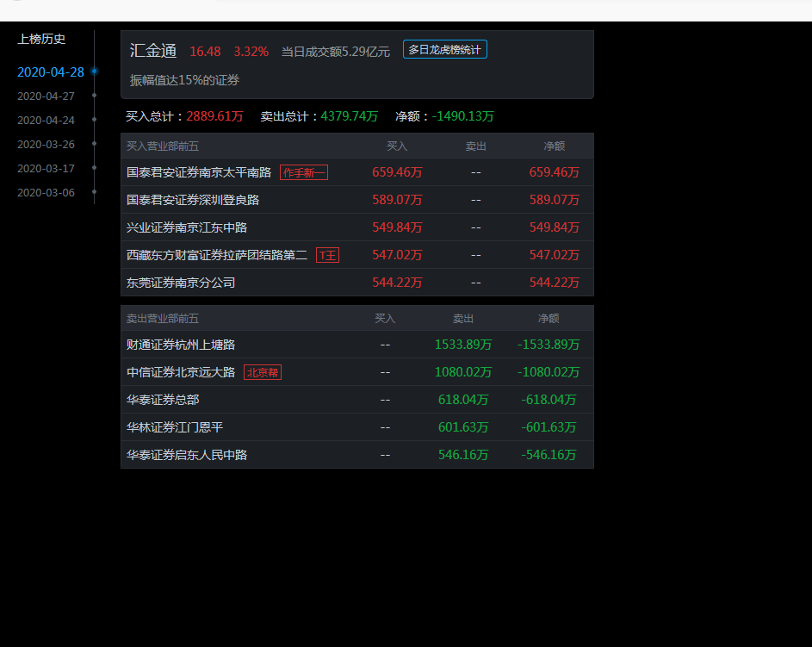The image size is (812, 647).
Task: Click sell amount 1080.02万
Action: click(x=463, y=372)
